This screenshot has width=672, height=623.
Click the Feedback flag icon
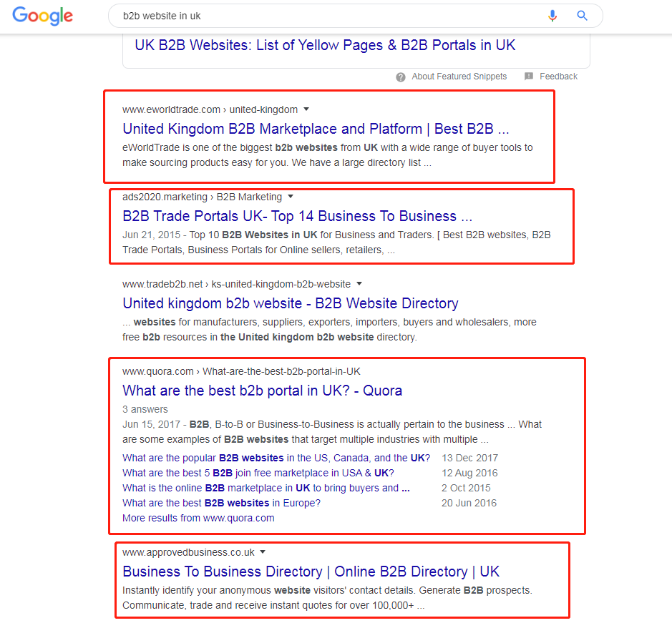tap(529, 77)
